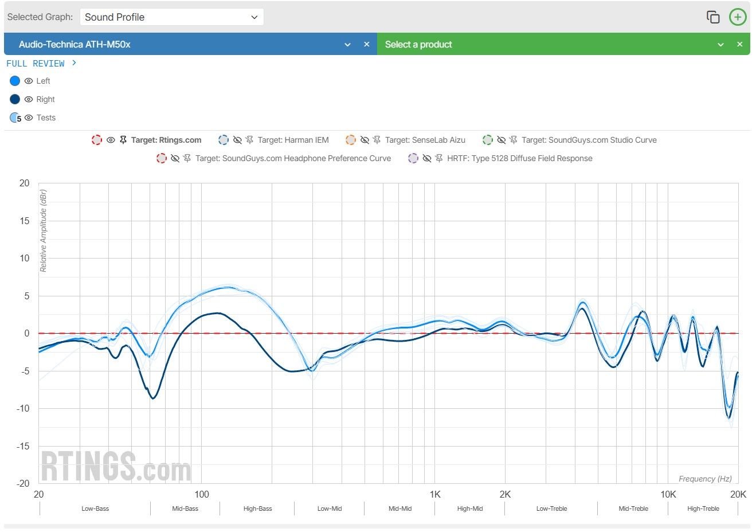Click the 'Right' channel label
756x532 pixels.
[x=45, y=99]
